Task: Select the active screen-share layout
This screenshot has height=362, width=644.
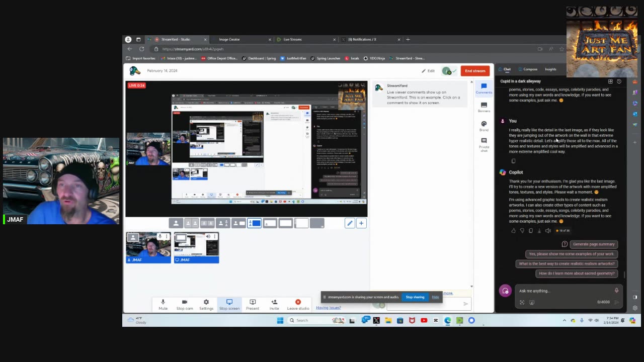Action: coord(254,223)
